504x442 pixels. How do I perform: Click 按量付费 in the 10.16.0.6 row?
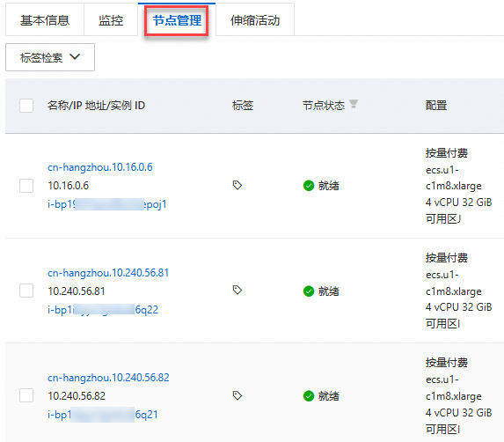tap(447, 153)
